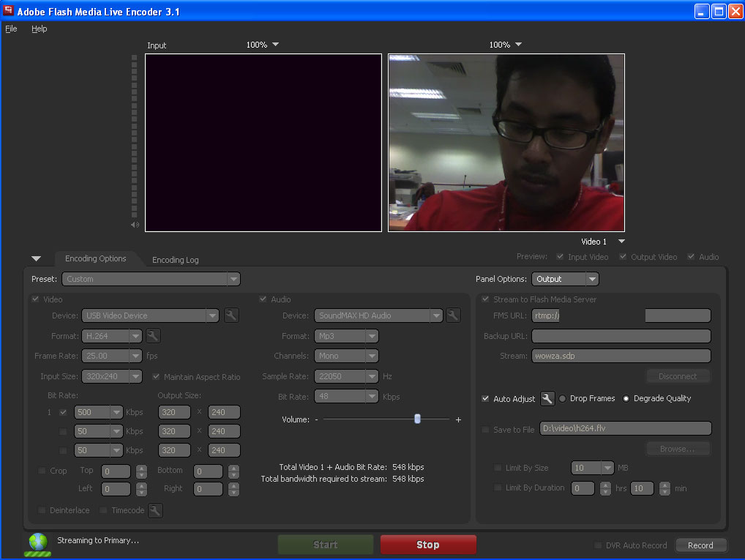Switch to Encoding Log tab
This screenshot has width=745, height=560.
click(x=176, y=260)
